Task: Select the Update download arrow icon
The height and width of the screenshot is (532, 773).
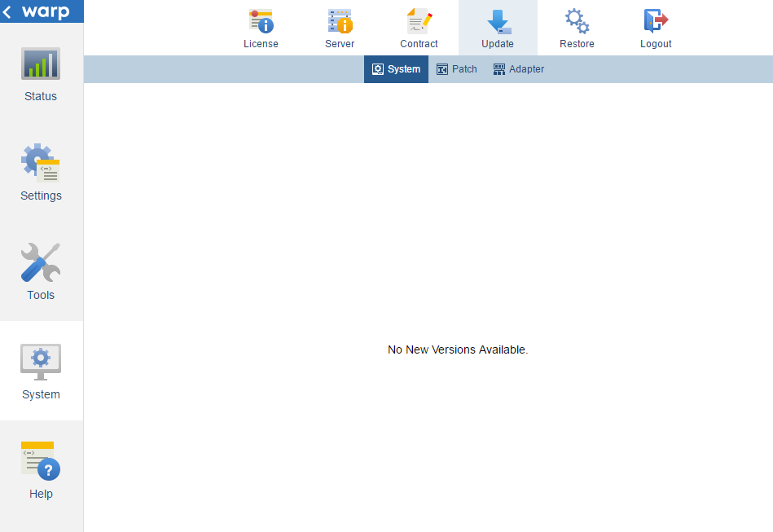Action: coord(498,20)
